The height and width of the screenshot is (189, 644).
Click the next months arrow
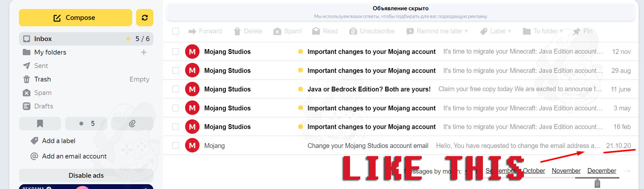click(627, 171)
